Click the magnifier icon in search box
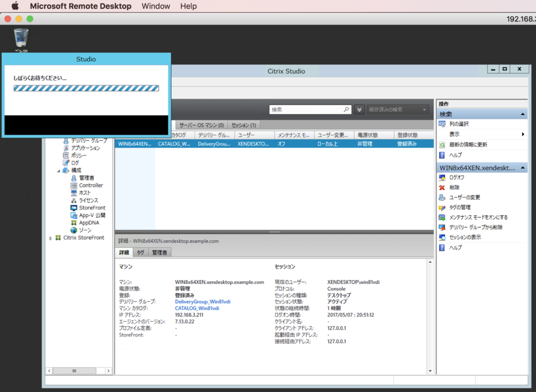The height and width of the screenshot is (392, 536). 347,109
